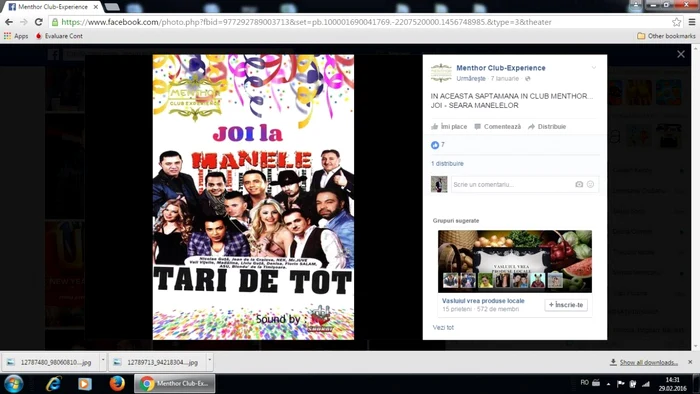
Task: Click the RO language indicator
Action: [x=584, y=382]
